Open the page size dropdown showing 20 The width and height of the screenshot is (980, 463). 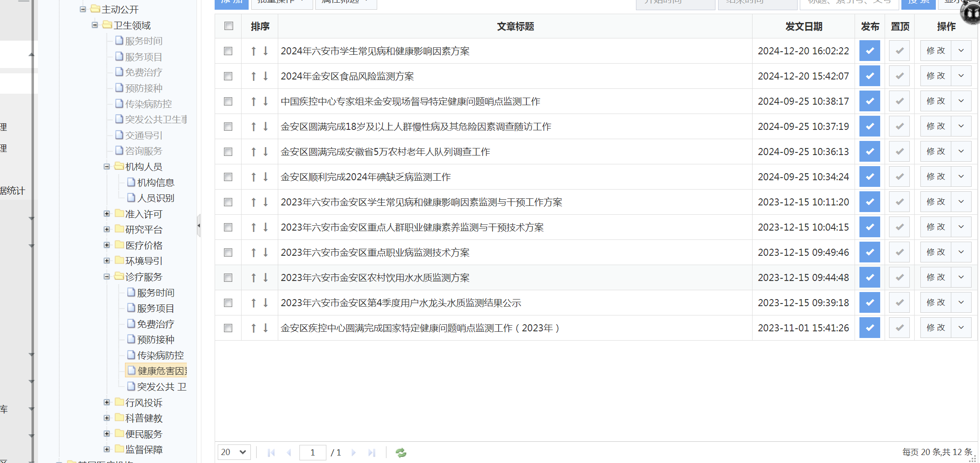click(234, 452)
